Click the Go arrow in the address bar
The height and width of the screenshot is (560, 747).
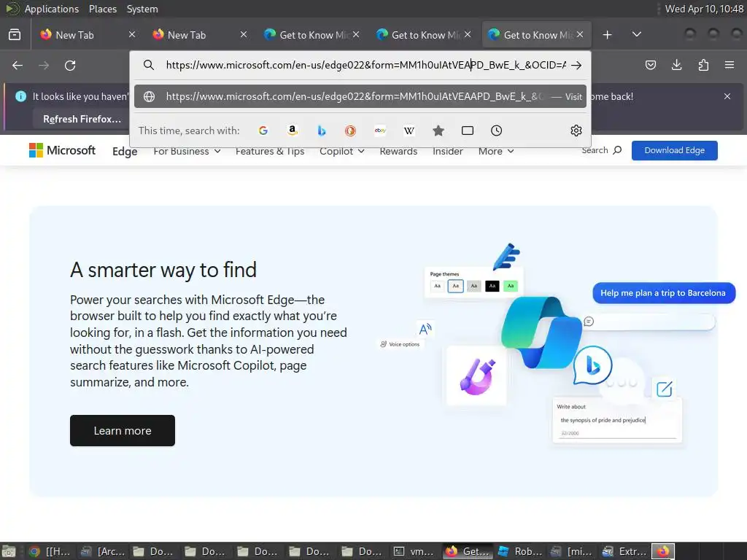[x=576, y=65]
